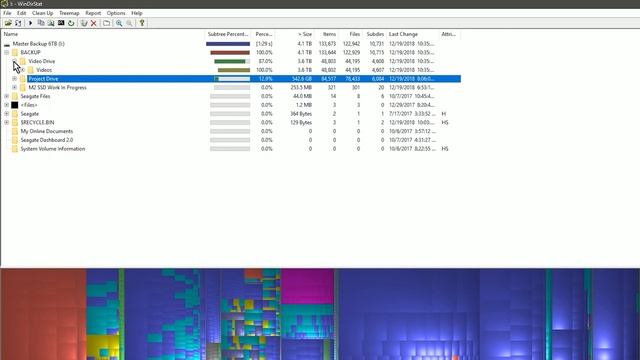Viewport: 640px width, 360px height.
Task: Expand the $RECYCLE.BIN node
Action: pos(7,122)
